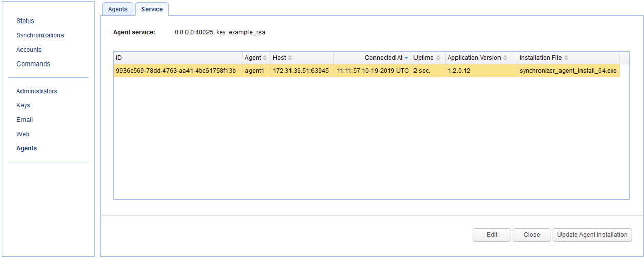Select the Service tab

pos(152,9)
